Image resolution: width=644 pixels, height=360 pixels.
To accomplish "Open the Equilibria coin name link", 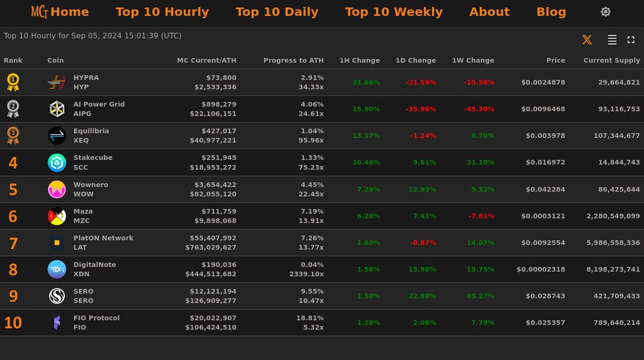I will [x=91, y=131].
